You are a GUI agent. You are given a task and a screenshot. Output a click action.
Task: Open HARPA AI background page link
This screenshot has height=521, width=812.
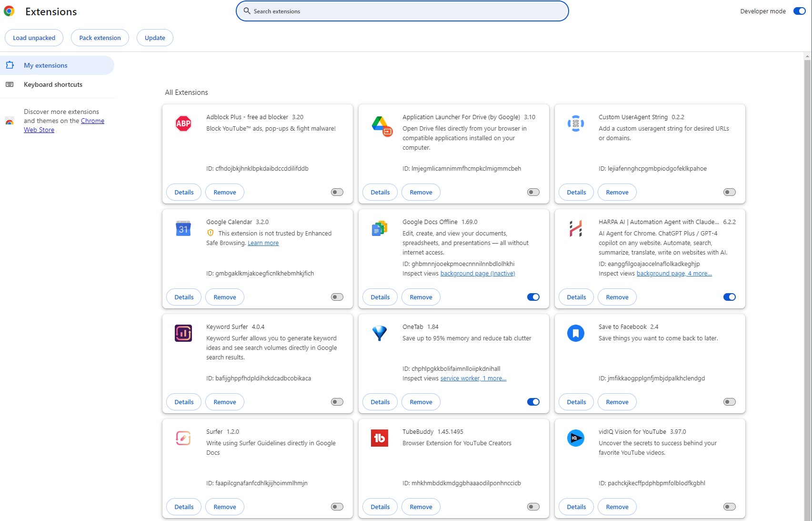click(674, 274)
